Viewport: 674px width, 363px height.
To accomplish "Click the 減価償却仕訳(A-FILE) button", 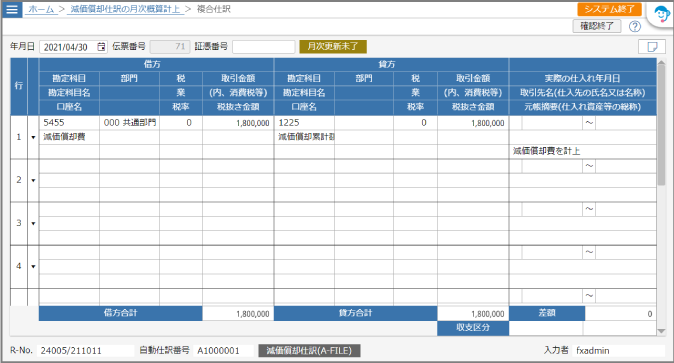I will tap(309, 351).
